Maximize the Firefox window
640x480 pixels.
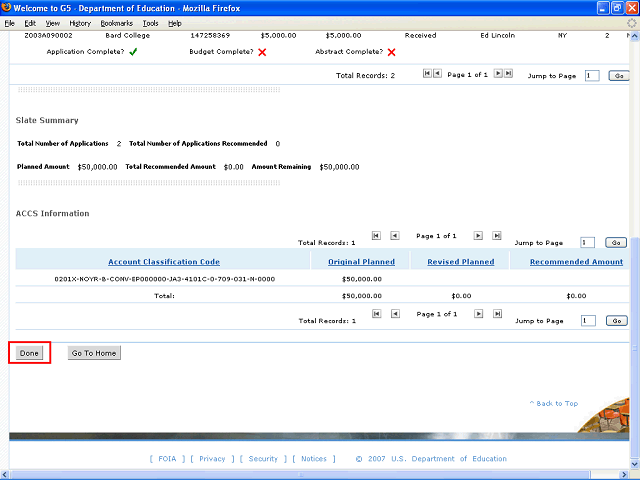pos(618,8)
